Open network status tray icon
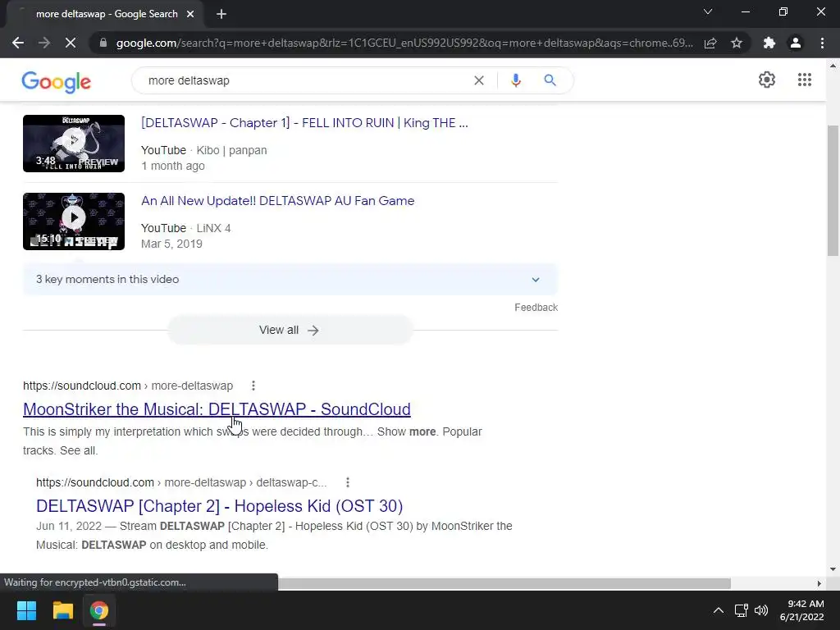Screen dimensions: 840x630 click(x=741, y=610)
